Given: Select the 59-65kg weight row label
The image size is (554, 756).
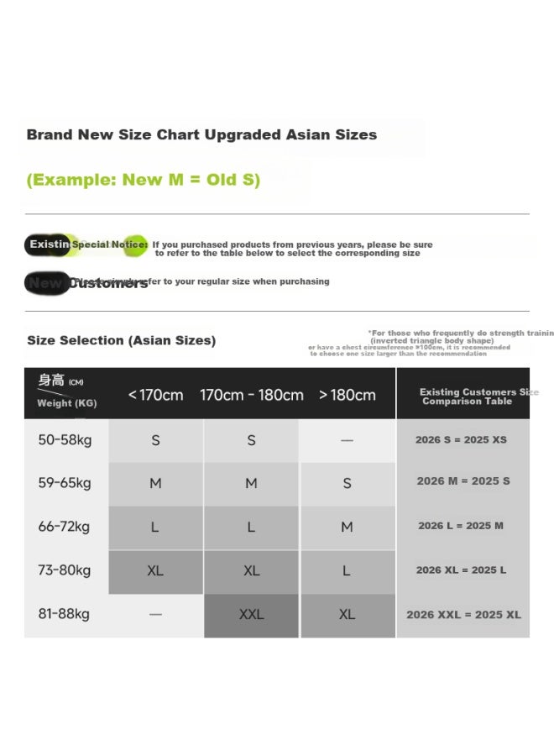Looking at the screenshot, I should 65,483.
